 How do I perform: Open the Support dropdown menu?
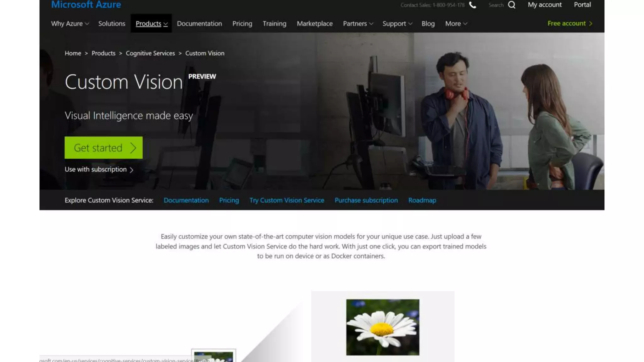click(x=397, y=24)
